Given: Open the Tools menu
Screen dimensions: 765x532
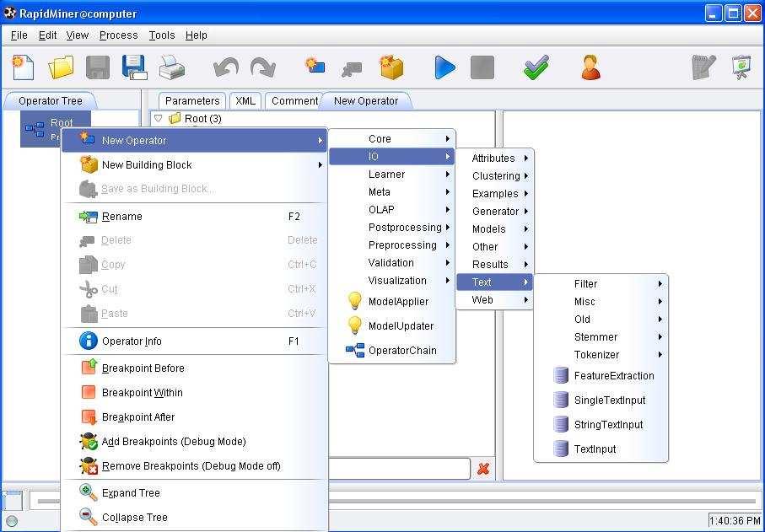Looking at the screenshot, I should [161, 35].
